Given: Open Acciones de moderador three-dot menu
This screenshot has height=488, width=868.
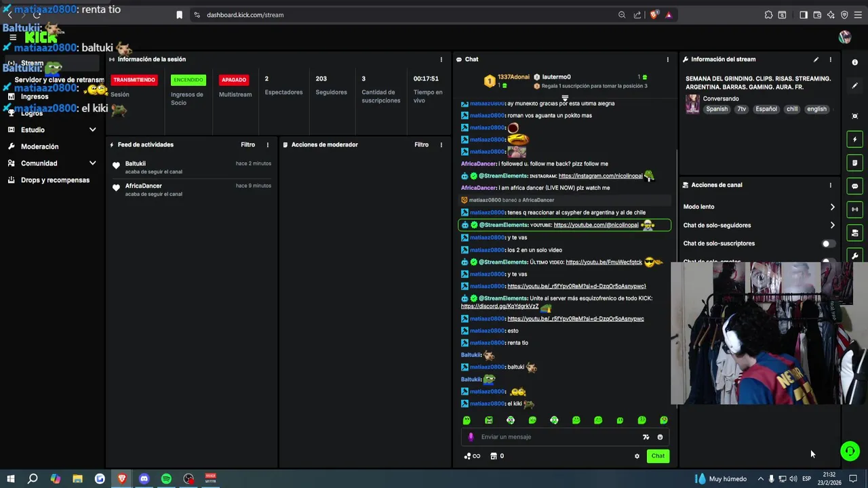Looking at the screenshot, I should pyautogui.click(x=441, y=145).
